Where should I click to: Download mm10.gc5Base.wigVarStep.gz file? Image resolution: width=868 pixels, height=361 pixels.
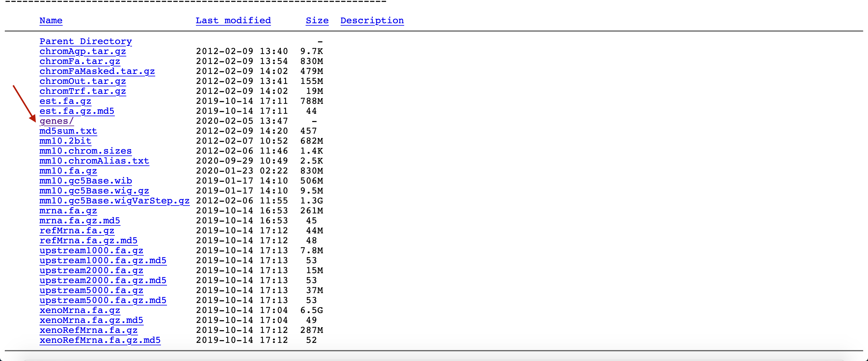[x=114, y=200]
